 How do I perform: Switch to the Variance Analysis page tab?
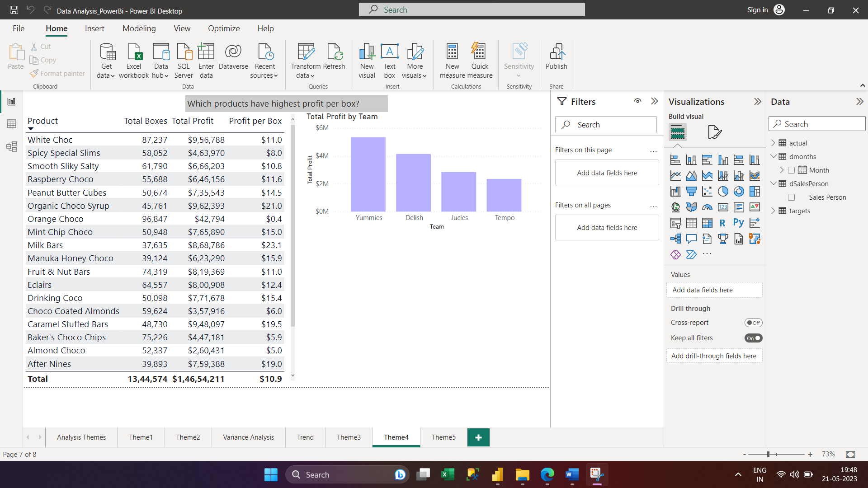(248, 437)
